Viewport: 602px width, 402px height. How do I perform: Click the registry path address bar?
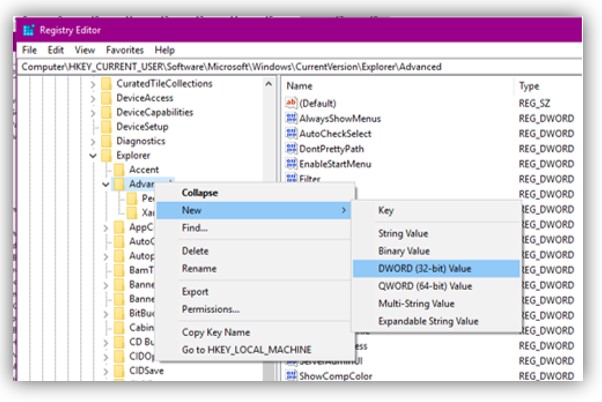pyautogui.click(x=299, y=67)
